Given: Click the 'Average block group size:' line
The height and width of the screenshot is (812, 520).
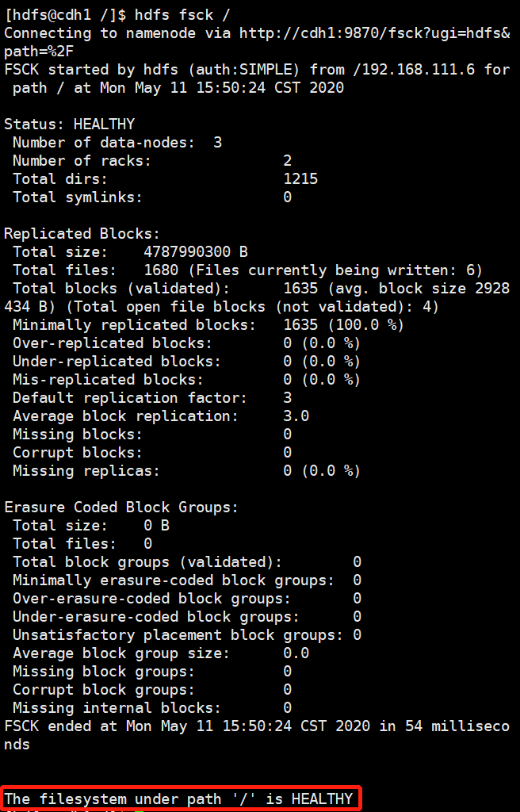Looking at the screenshot, I should point(161,653).
